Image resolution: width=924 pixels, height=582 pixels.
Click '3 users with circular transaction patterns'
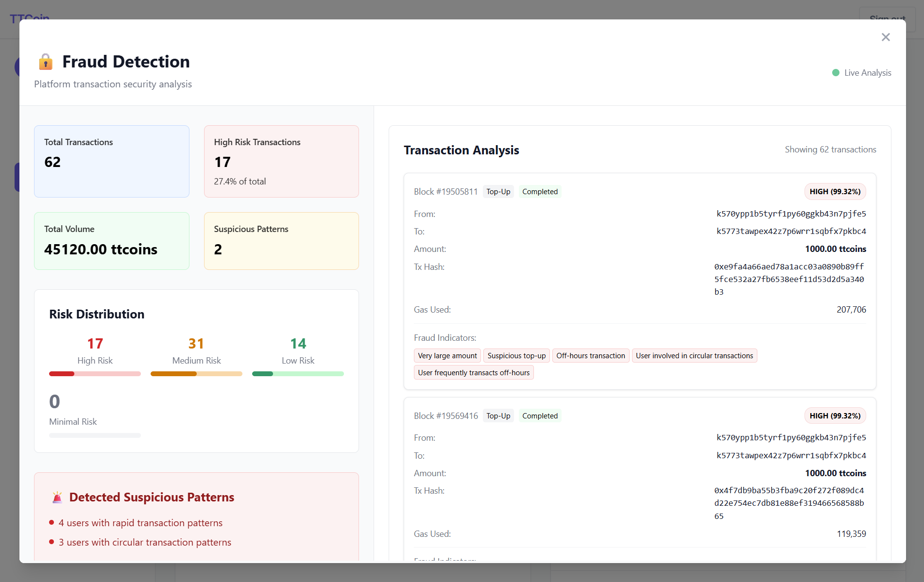tap(145, 542)
